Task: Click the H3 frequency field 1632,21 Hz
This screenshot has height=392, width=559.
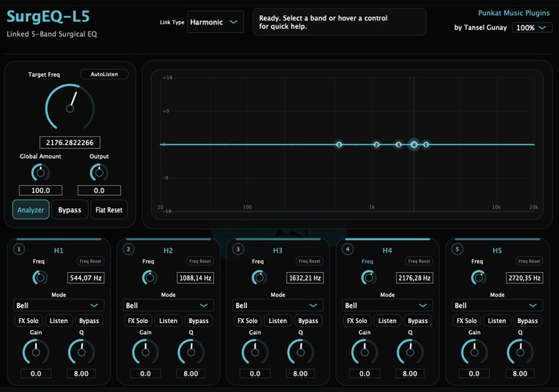Action: [305, 278]
